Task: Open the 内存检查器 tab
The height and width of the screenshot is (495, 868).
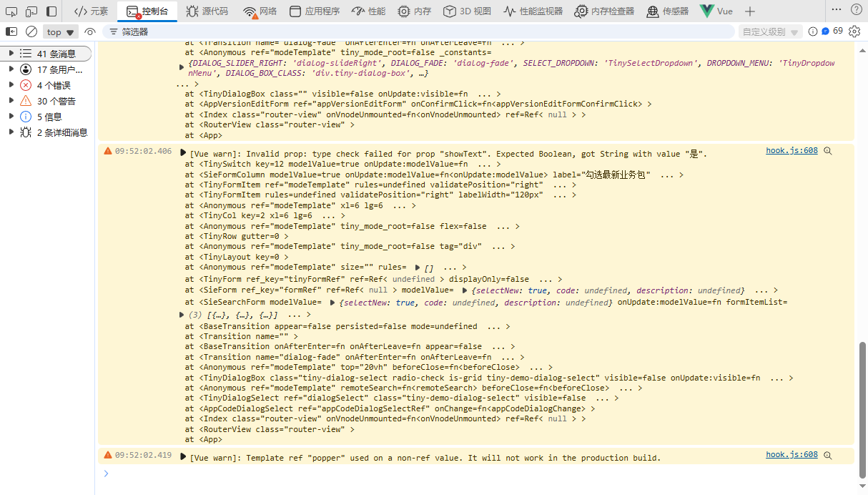Action: 604,11
